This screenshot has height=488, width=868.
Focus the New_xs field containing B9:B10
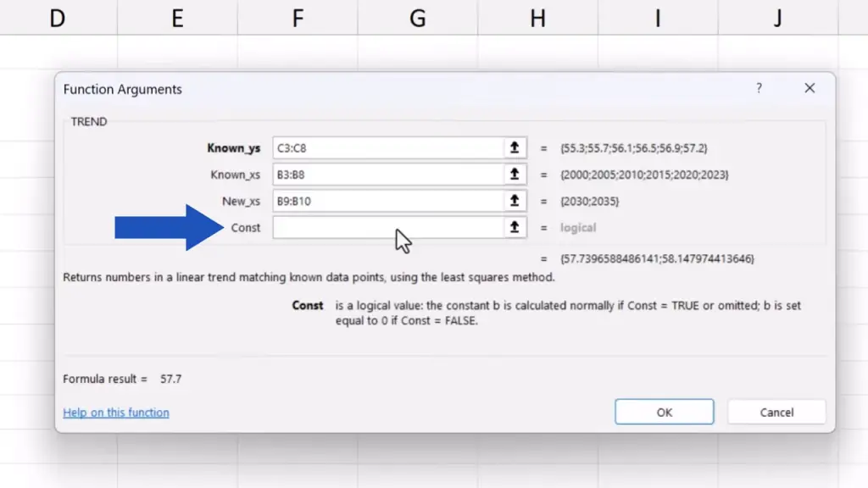pos(388,201)
